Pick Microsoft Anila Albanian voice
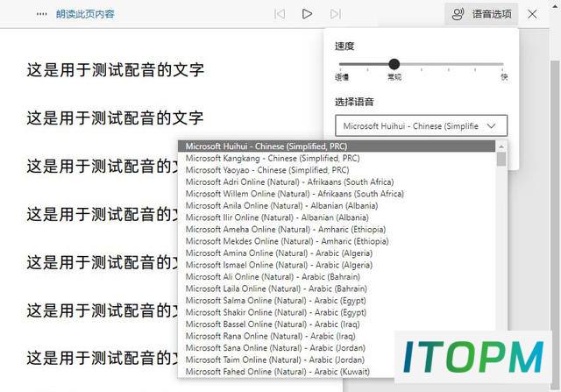 click(337, 205)
